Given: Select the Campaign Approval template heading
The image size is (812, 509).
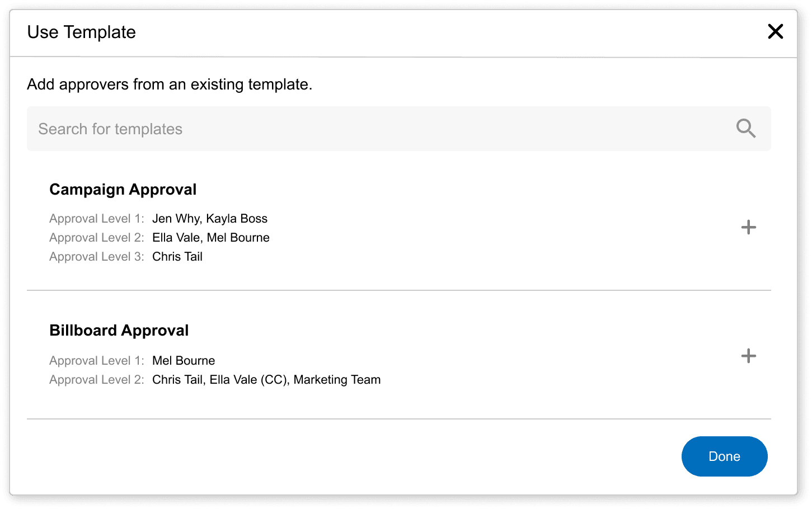Looking at the screenshot, I should pyautogui.click(x=123, y=190).
